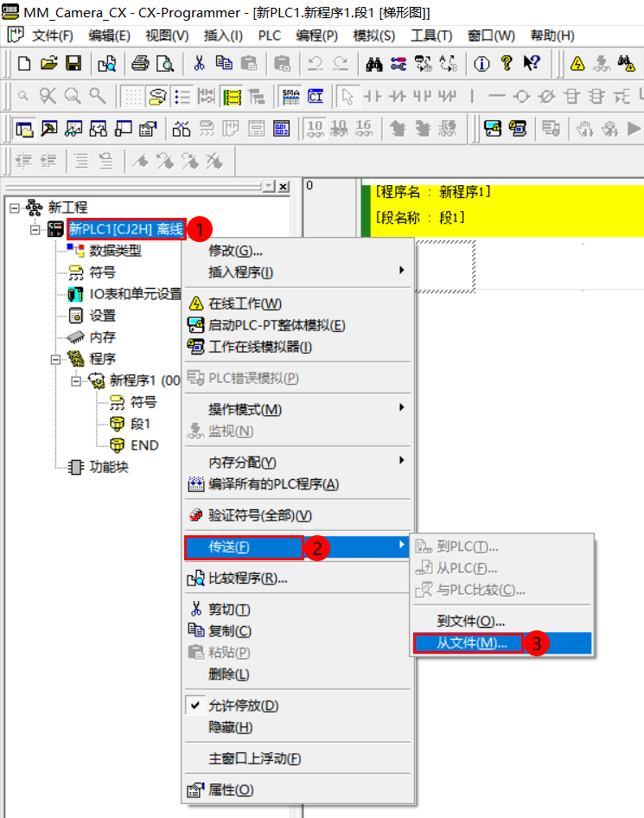Image resolution: width=644 pixels, height=818 pixels.
Task: Click the SMA mnemonics view icon
Action: pyautogui.click(x=291, y=97)
